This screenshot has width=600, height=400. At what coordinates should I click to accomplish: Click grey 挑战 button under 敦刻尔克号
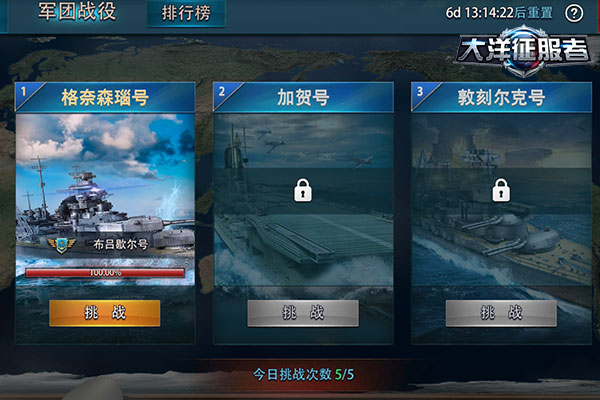[501, 313]
